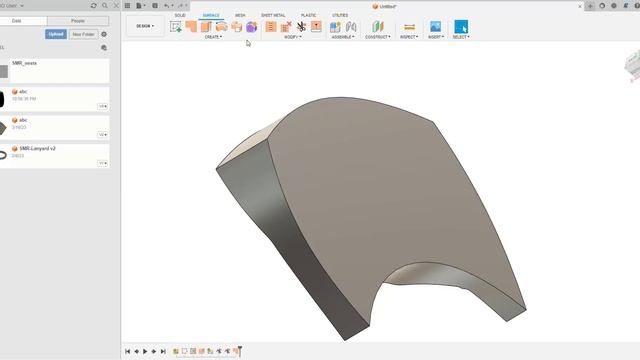This screenshot has width=640, height=360.
Task: Open version dropdown for SMR-Lanyard v2
Action: coord(102,163)
